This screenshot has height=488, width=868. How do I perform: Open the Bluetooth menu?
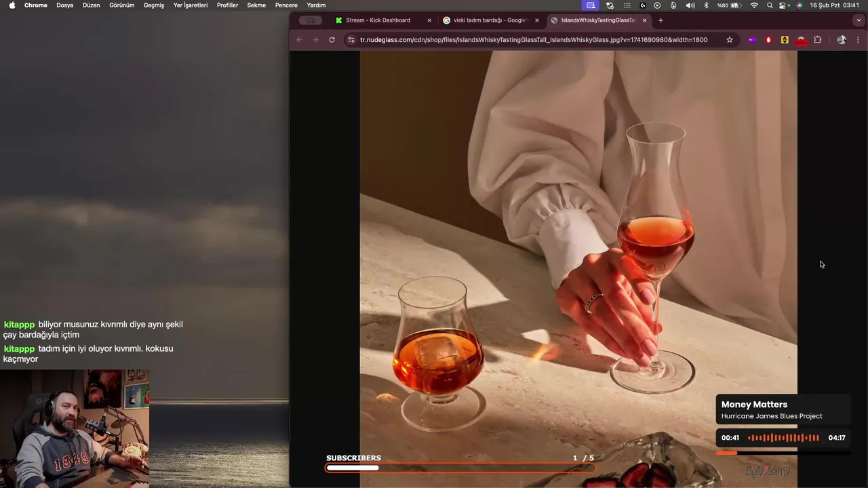click(706, 5)
